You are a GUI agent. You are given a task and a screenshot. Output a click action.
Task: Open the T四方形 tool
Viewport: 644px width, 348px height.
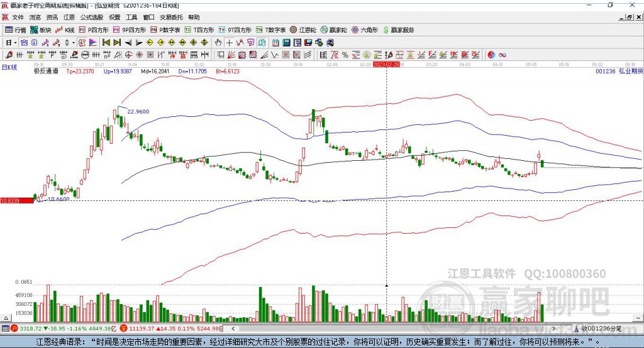[199, 30]
